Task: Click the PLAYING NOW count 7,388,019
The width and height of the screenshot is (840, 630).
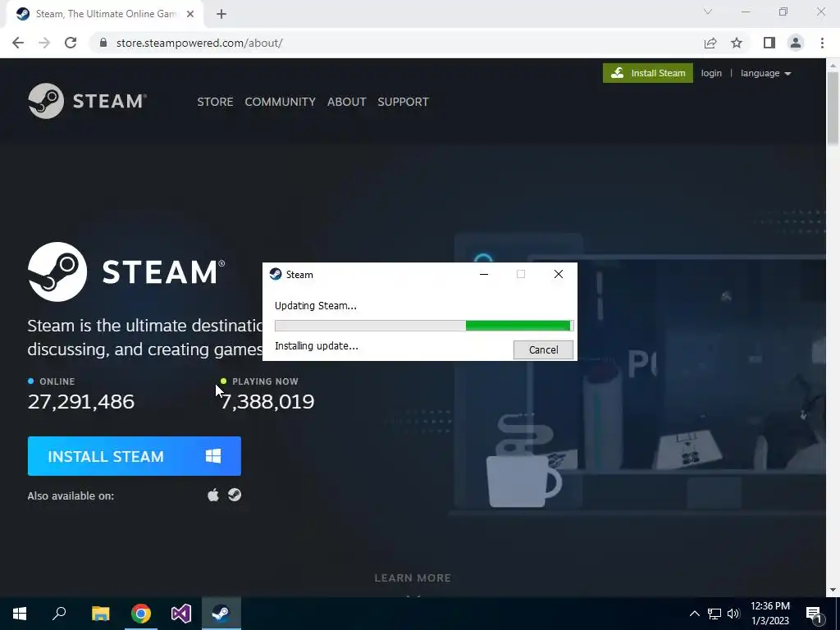Action: pyautogui.click(x=267, y=401)
